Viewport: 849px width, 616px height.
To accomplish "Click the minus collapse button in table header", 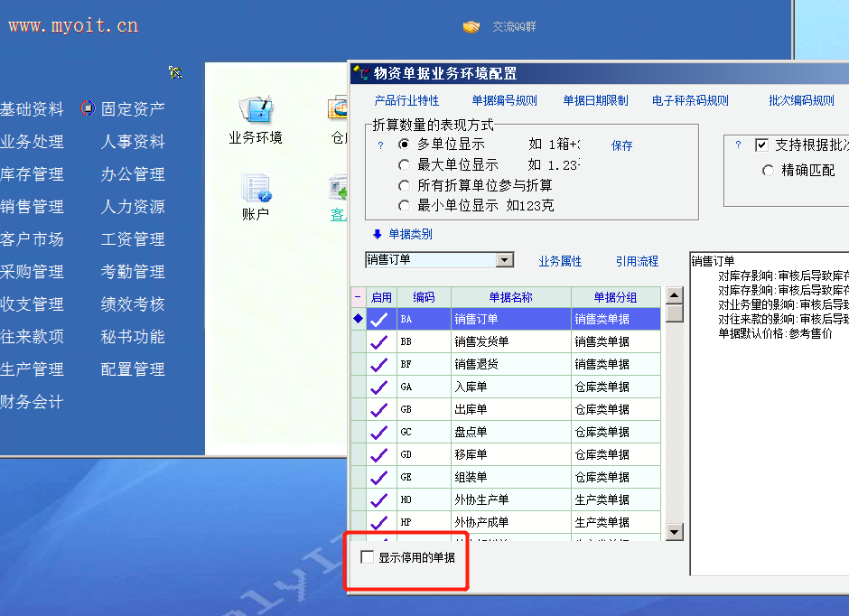I will point(358,297).
